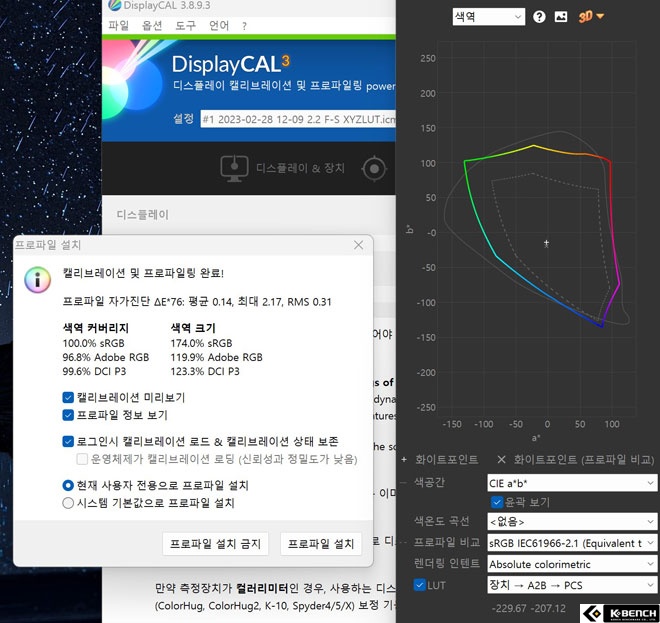Screen dimensions: 660x623
Task: Open the color temperature curve dropdown
Action: point(572,522)
